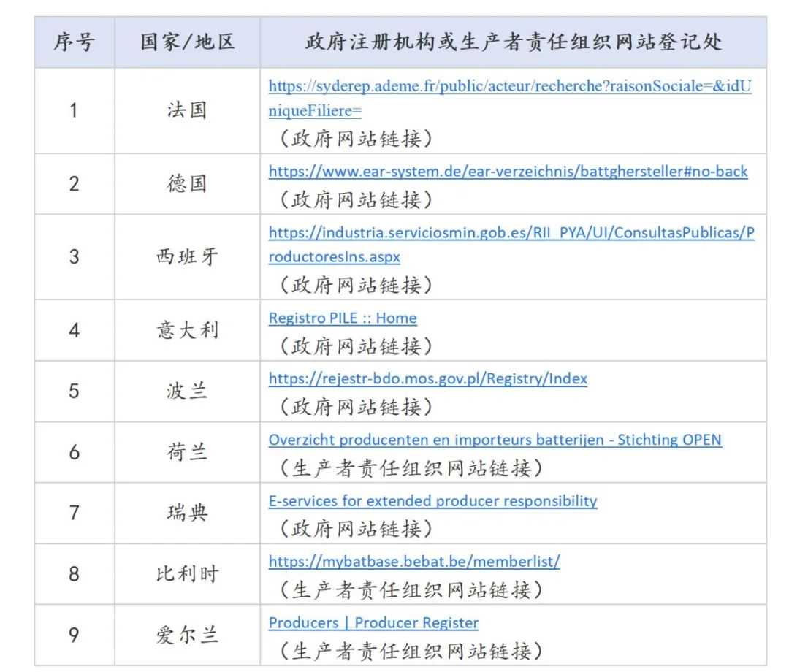Click the sequence number 4 cell

pyautogui.click(x=74, y=330)
